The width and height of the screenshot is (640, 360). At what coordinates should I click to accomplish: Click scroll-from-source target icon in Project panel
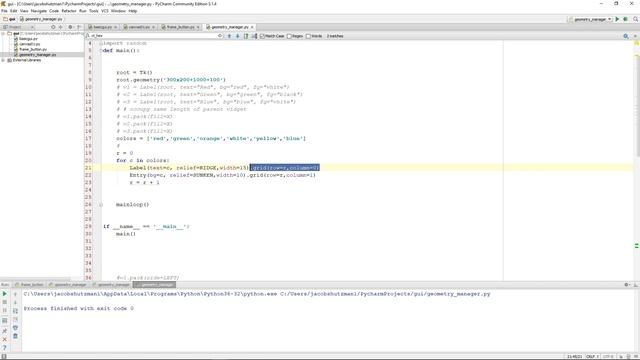coord(53,27)
